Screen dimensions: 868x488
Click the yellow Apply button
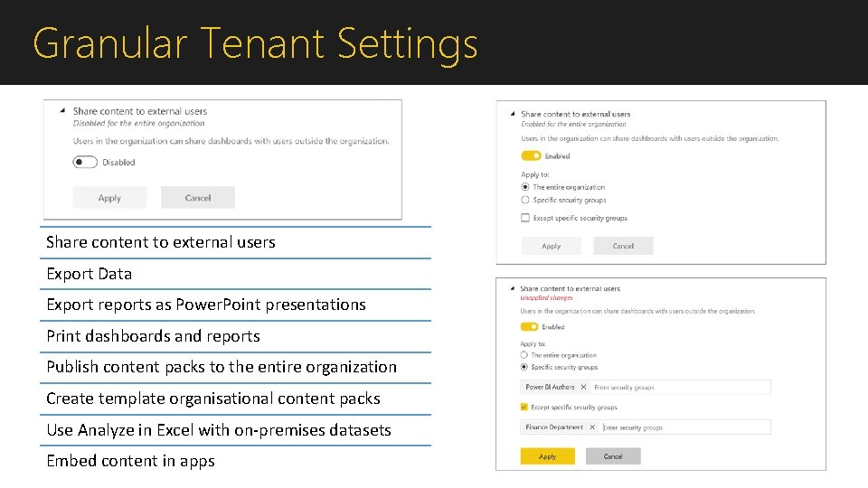point(548,456)
